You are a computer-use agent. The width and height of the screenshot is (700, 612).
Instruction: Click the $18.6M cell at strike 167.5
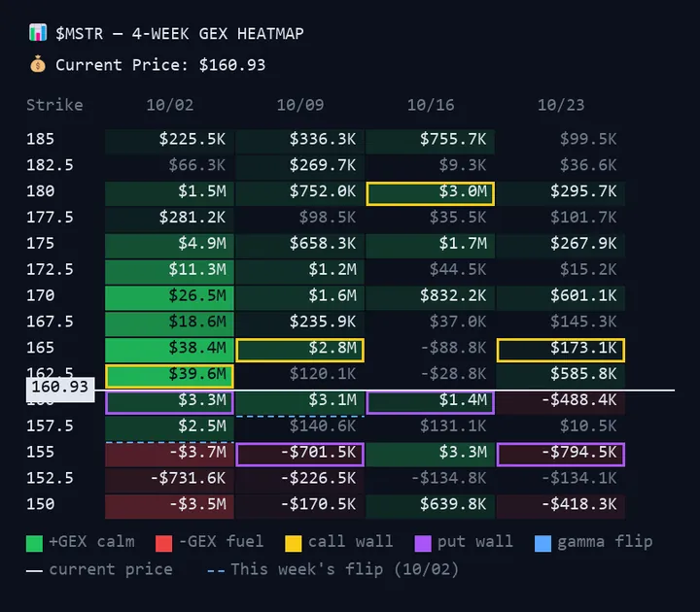pyautogui.click(x=169, y=323)
